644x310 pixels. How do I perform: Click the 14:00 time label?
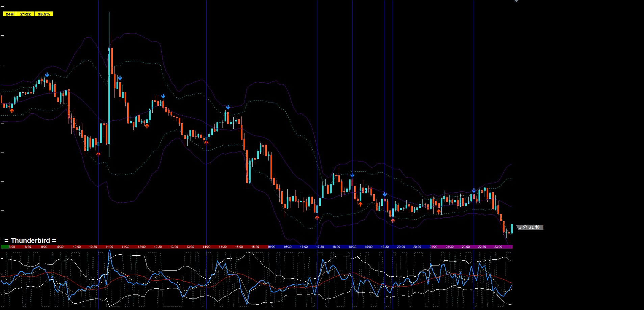(x=206, y=247)
